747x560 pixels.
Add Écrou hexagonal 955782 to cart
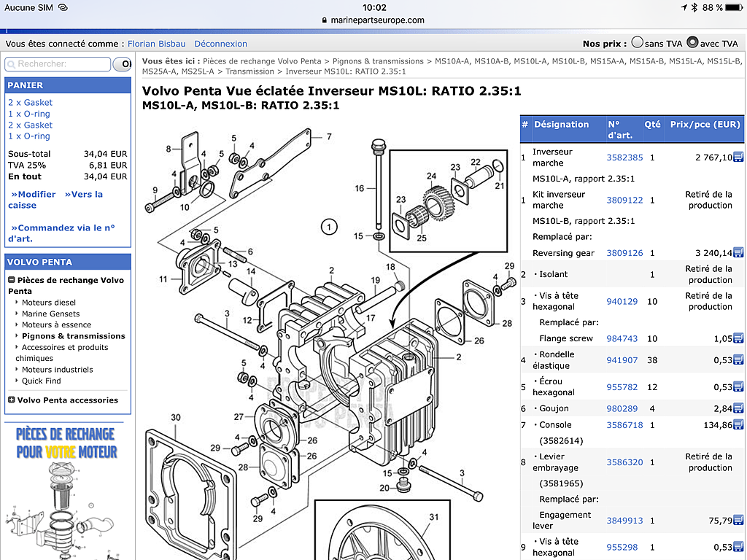click(x=738, y=386)
